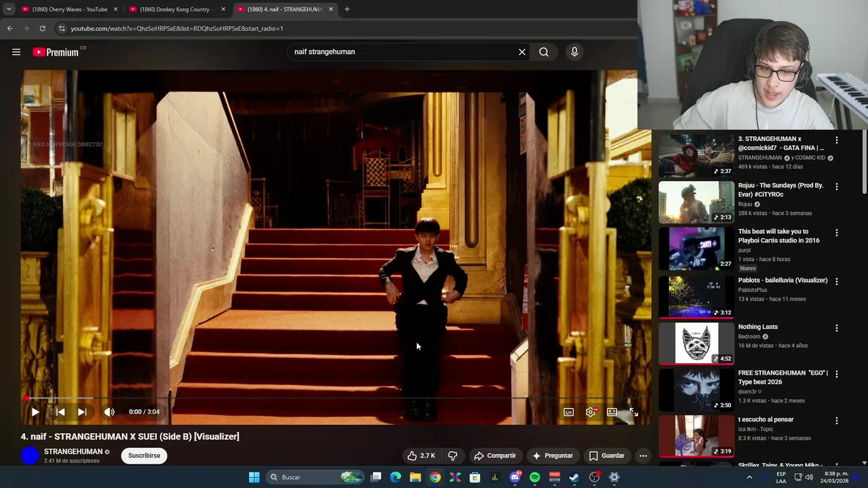Open more options for Playboi Cartis beat video
Image resolution: width=868 pixels, height=488 pixels.
(x=837, y=232)
